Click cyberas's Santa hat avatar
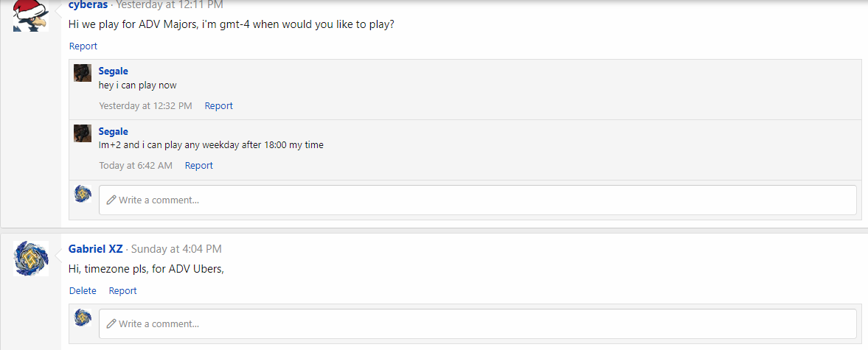The image size is (868, 350). click(31, 16)
